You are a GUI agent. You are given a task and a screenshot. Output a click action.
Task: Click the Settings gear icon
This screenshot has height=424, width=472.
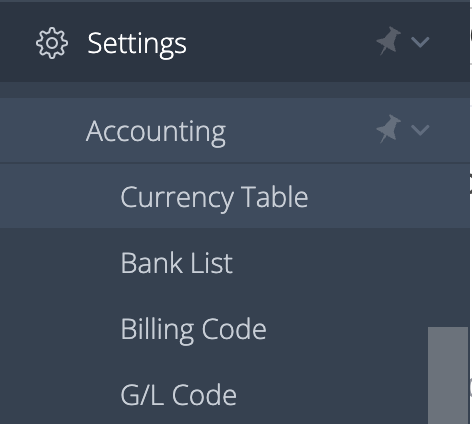point(52,43)
